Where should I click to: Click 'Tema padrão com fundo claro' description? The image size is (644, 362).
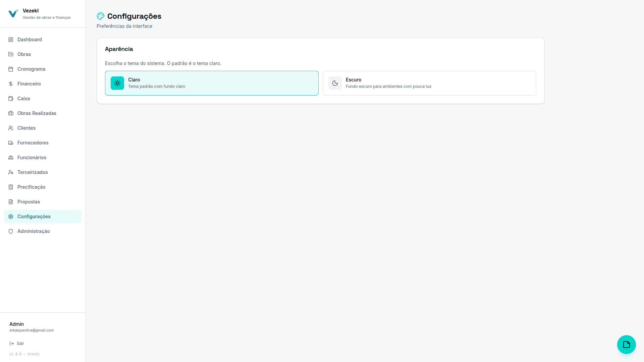pos(157,86)
